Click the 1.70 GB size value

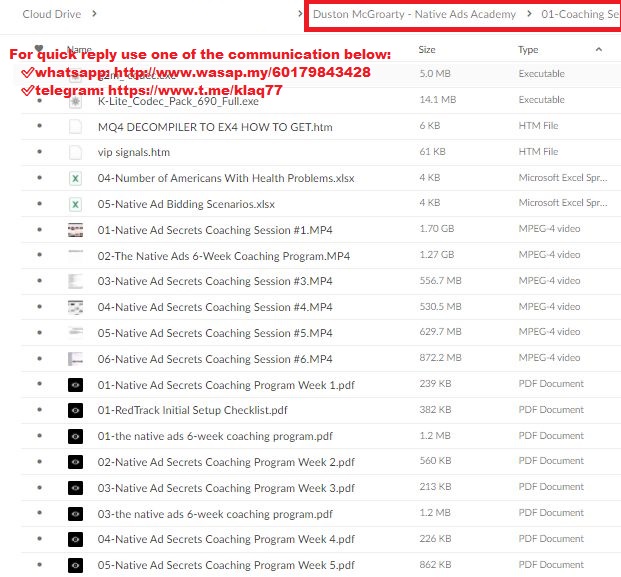tap(437, 229)
